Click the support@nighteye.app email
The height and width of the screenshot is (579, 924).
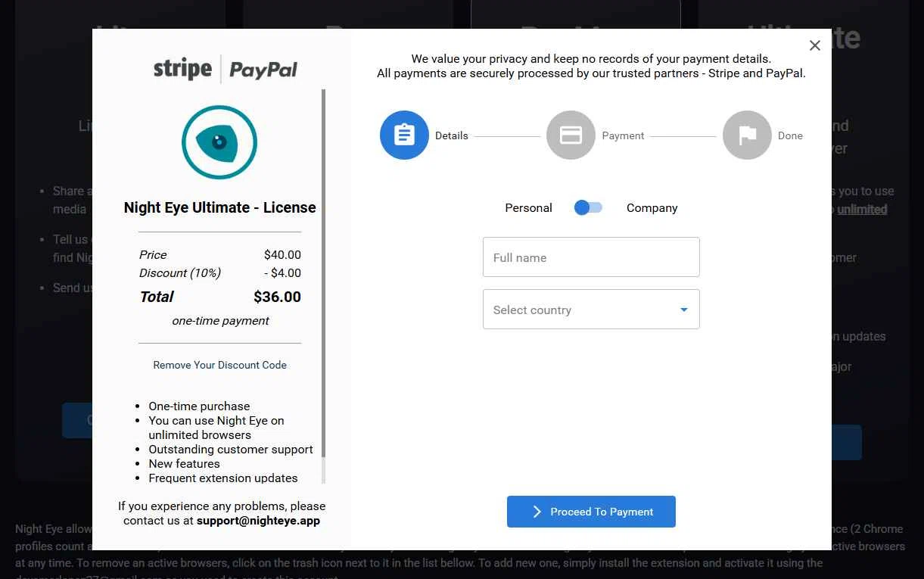pyautogui.click(x=258, y=521)
